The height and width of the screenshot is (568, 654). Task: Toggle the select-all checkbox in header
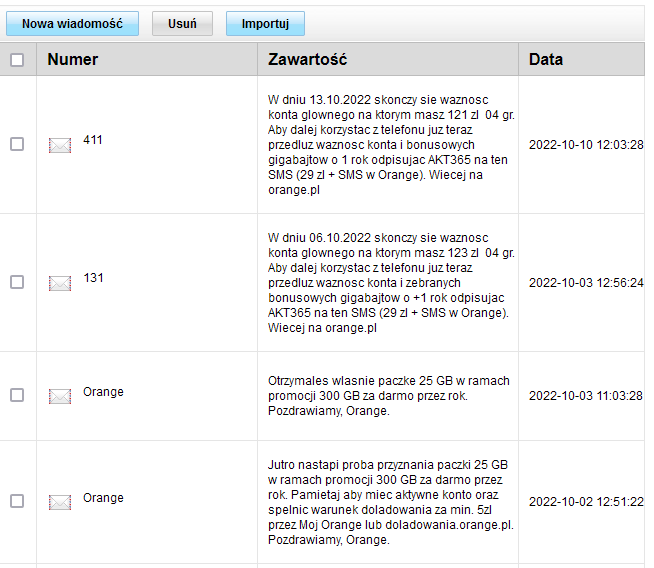(x=17, y=60)
